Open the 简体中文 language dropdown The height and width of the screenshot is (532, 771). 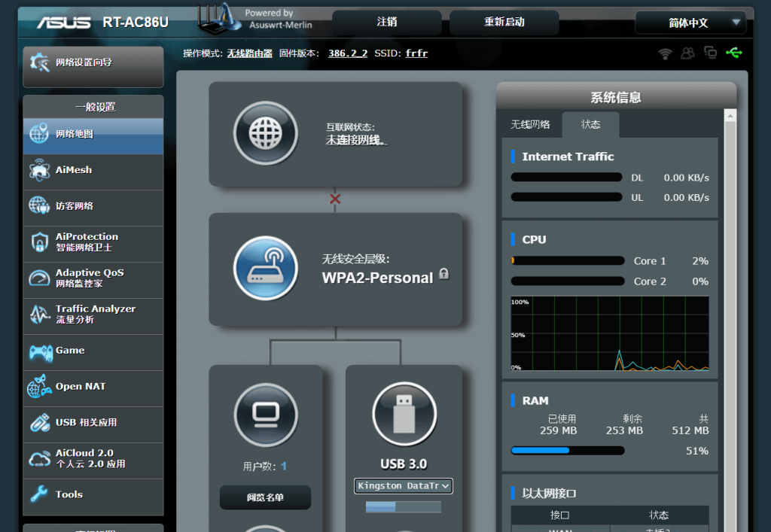pyautogui.click(x=691, y=23)
